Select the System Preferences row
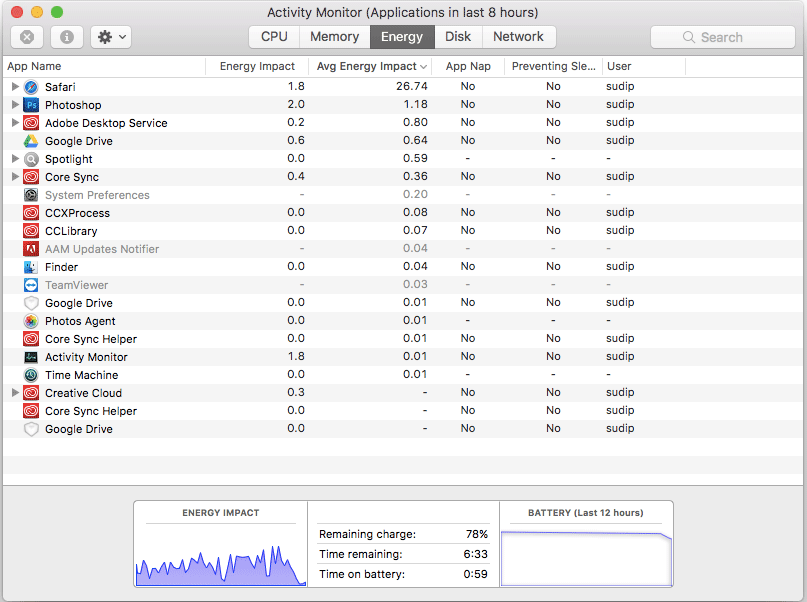This screenshot has height=602, width=807. coord(403,195)
